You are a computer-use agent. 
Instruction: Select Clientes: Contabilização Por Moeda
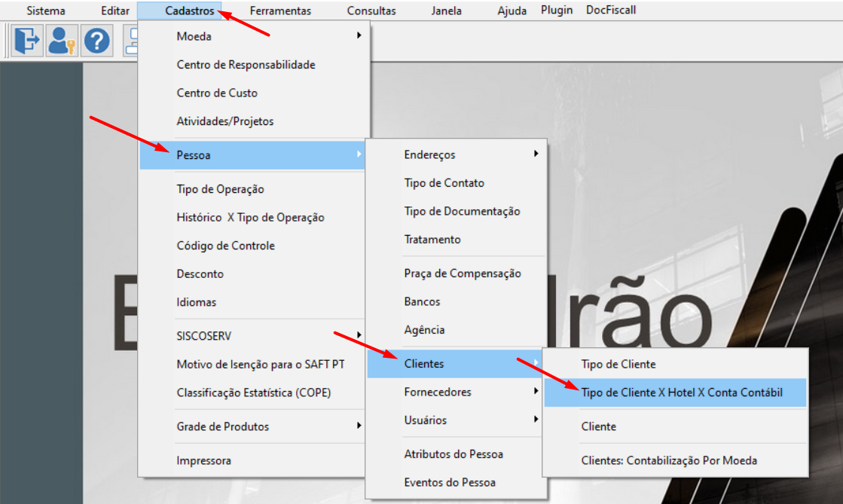click(675, 460)
